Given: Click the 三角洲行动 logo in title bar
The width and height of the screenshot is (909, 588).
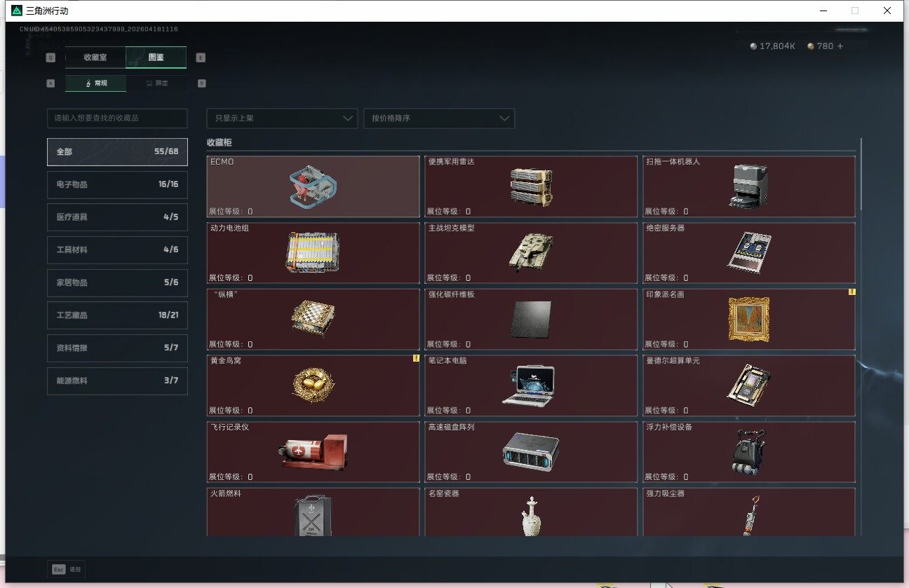Looking at the screenshot, I should 17,11.
